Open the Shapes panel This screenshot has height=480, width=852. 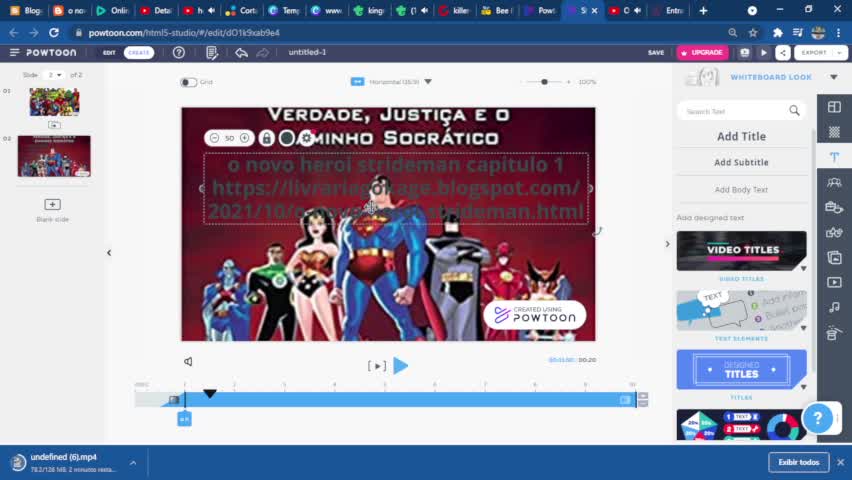(834, 232)
